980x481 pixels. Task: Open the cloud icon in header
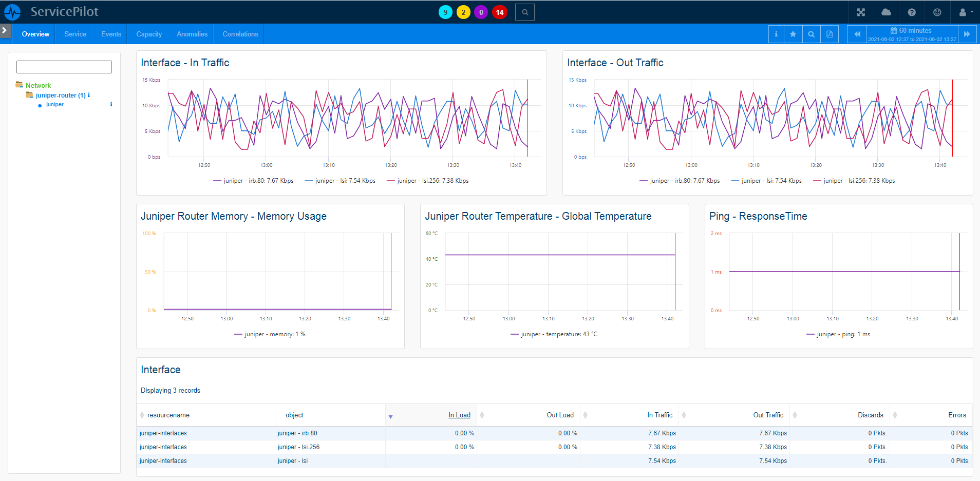coord(886,12)
